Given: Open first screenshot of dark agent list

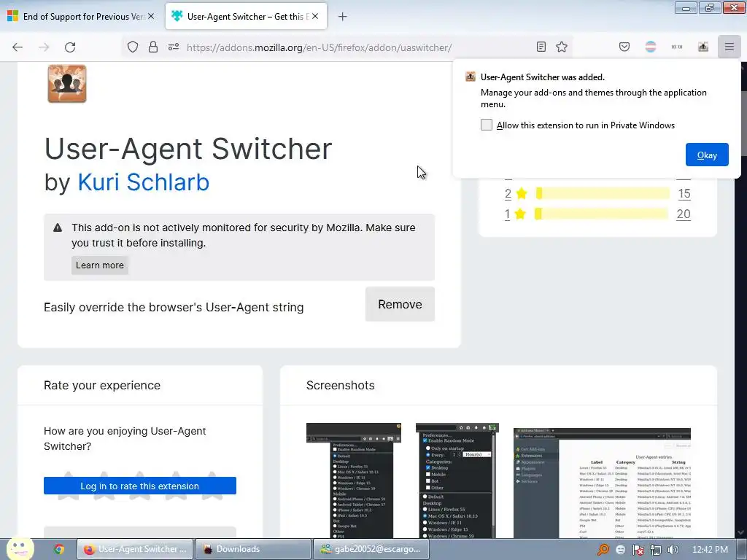Looking at the screenshot, I should click(354, 481).
